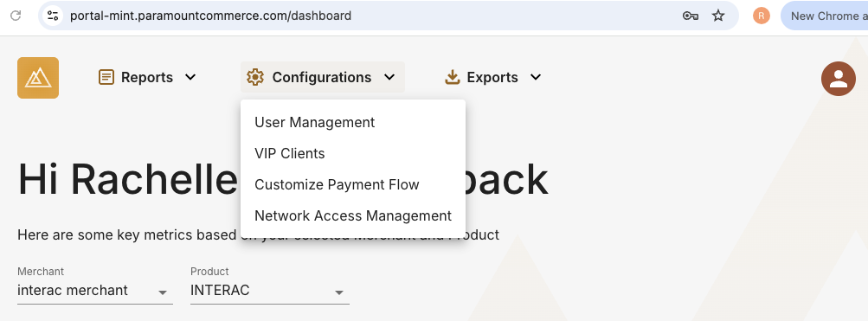Click the Reports document icon

tap(106, 77)
